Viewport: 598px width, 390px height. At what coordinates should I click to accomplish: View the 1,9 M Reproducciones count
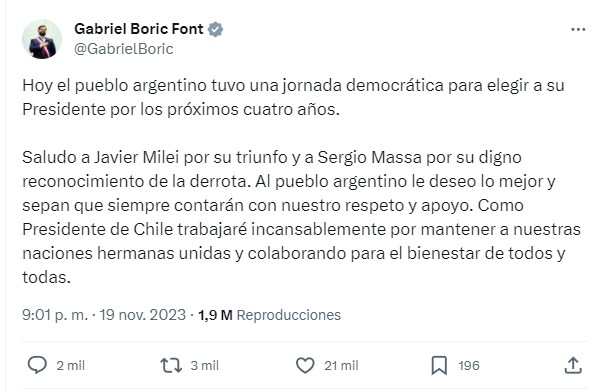(269, 315)
